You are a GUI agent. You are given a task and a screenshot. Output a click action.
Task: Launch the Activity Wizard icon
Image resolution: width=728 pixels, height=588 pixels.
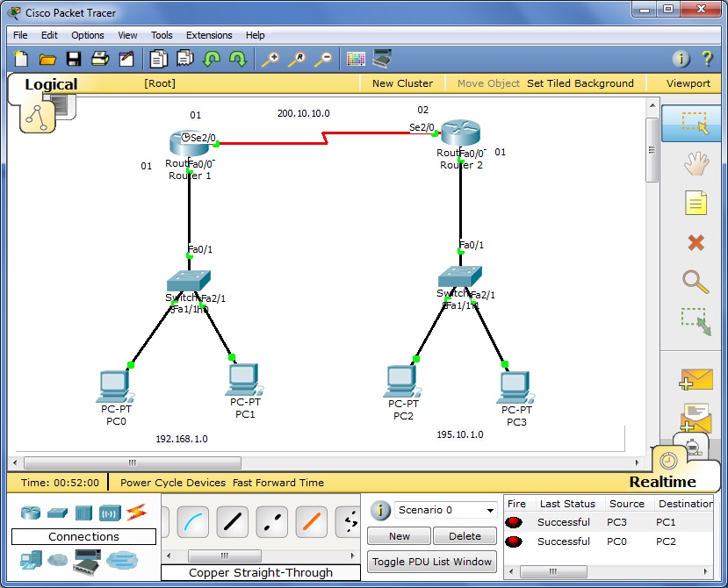[x=126, y=59]
